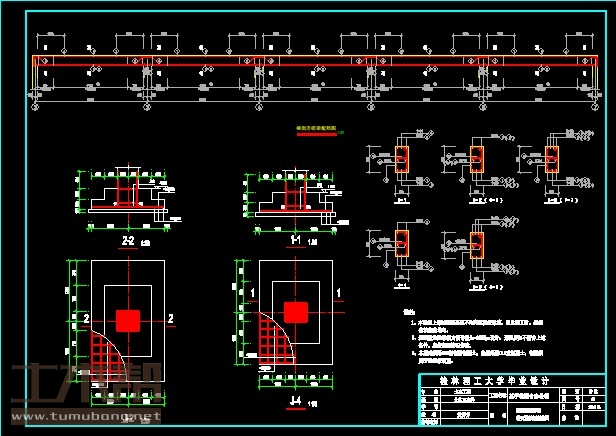This screenshot has width=616, height=436.
Task: Click the red column square in the 2-2 plan
Action: coord(128,320)
